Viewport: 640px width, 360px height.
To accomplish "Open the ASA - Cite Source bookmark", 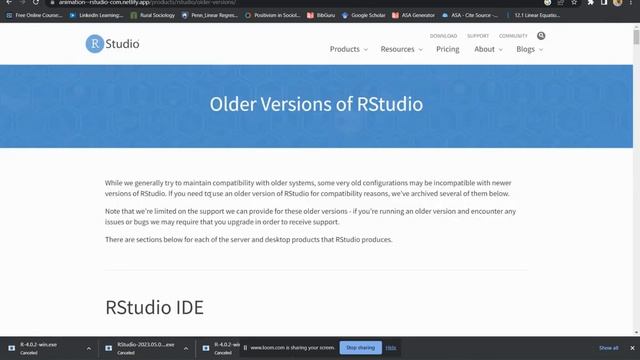I will coord(470,15).
